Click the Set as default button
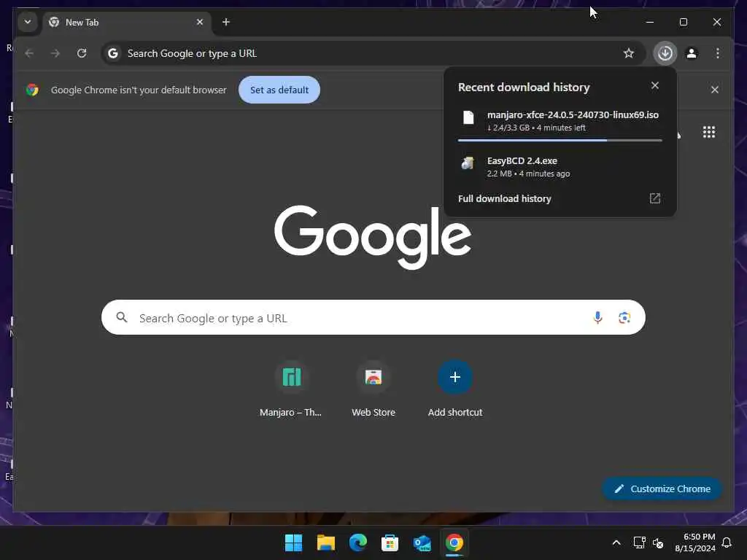This screenshot has width=747, height=560. click(x=279, y=90)
